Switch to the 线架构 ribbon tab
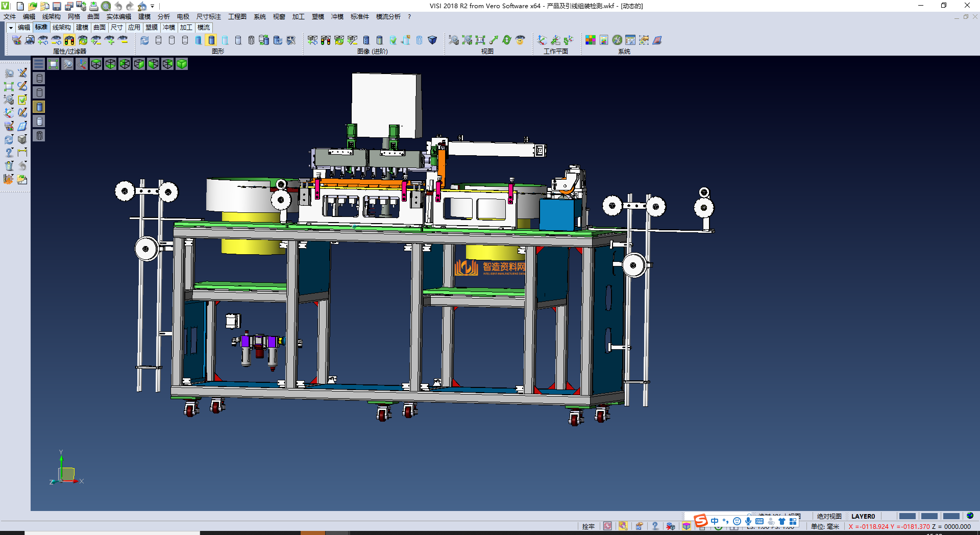This screenshot has width=980, height=535. click(x=61, y=28)
